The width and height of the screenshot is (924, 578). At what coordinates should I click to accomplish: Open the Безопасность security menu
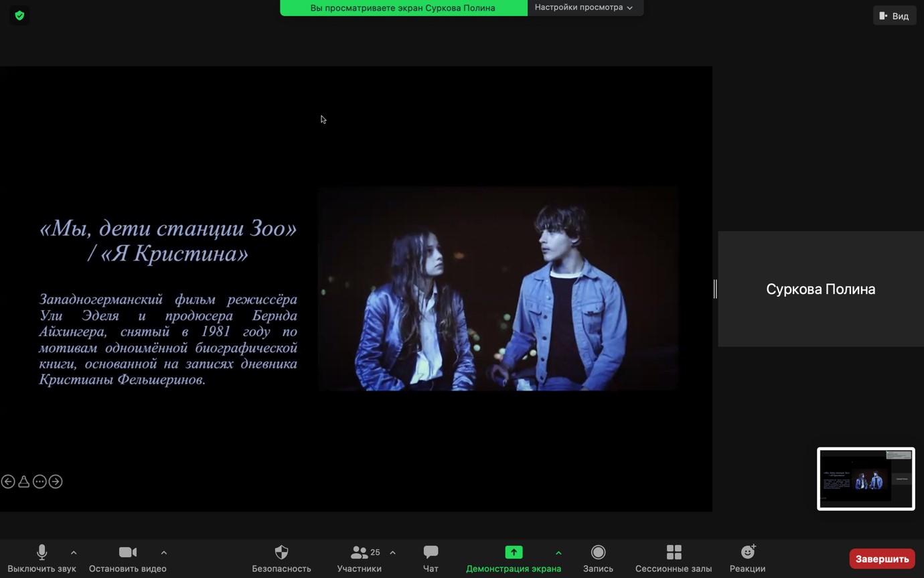click(281, 559)
